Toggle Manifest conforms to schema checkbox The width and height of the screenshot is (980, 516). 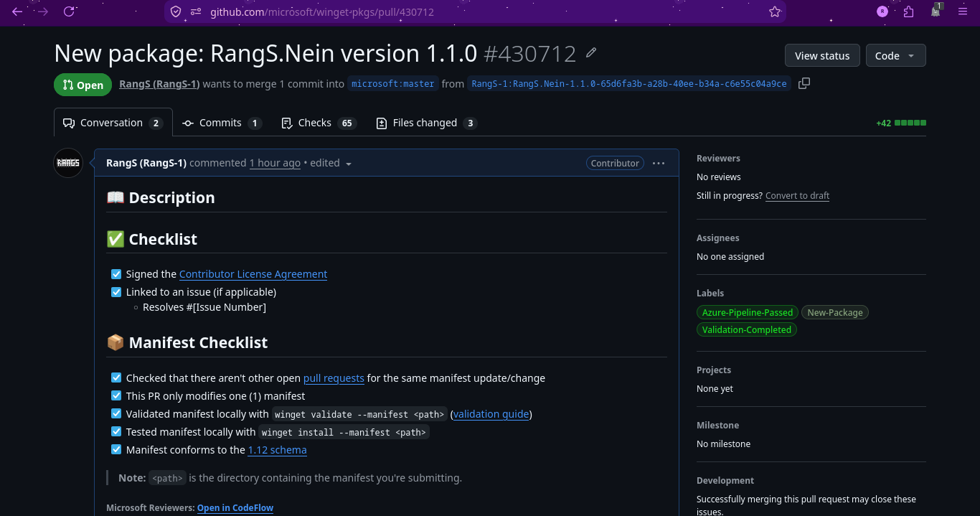(x=116, y=449)
